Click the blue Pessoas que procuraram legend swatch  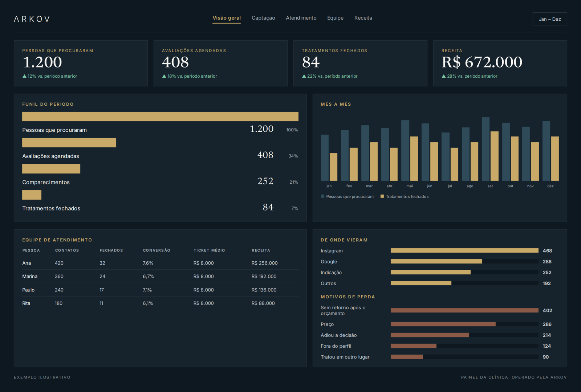[x=322, y=196]
